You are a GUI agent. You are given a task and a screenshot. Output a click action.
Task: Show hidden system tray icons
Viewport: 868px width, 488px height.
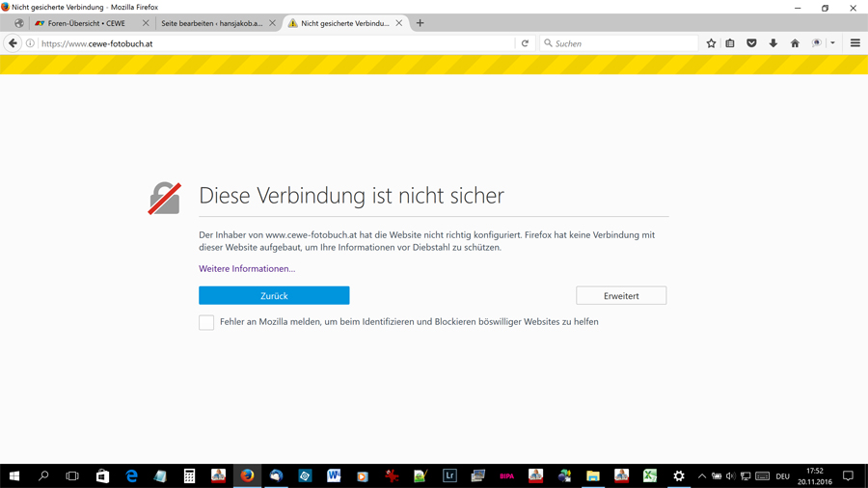pos(702,475)
